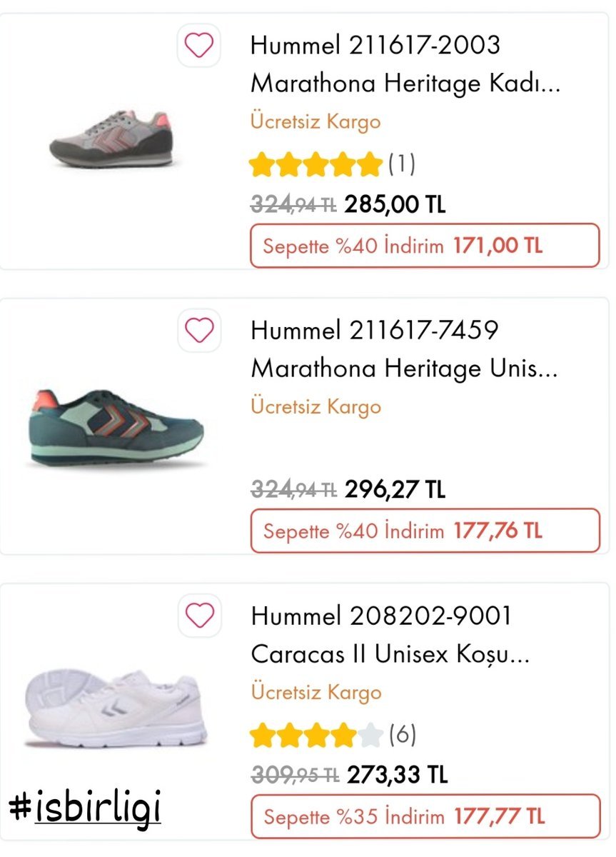Open the (1) review count
Image resolution: width=616 pixels, height=857 pixels.
tap(402, 165)
